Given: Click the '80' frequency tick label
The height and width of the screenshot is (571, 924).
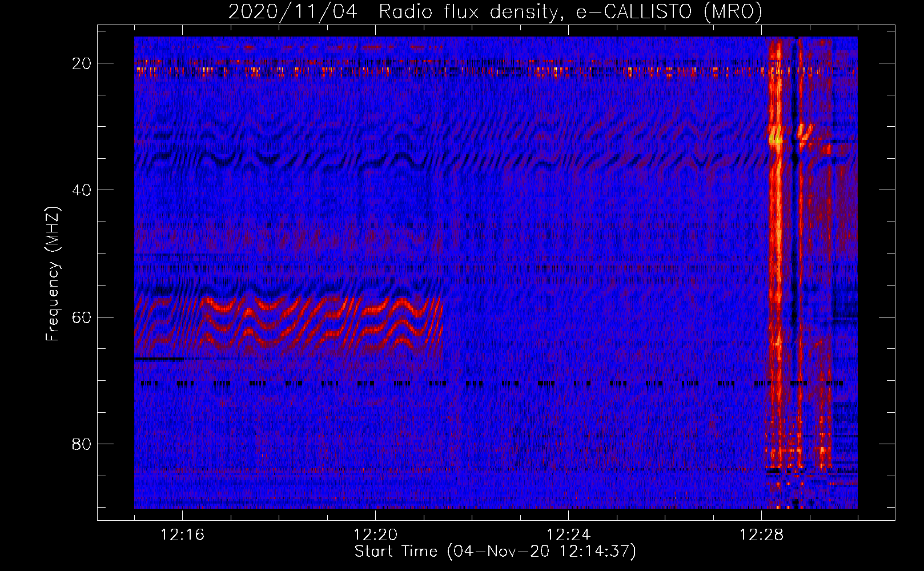Looking at the screenshot, I should click(x=82, y=444).
